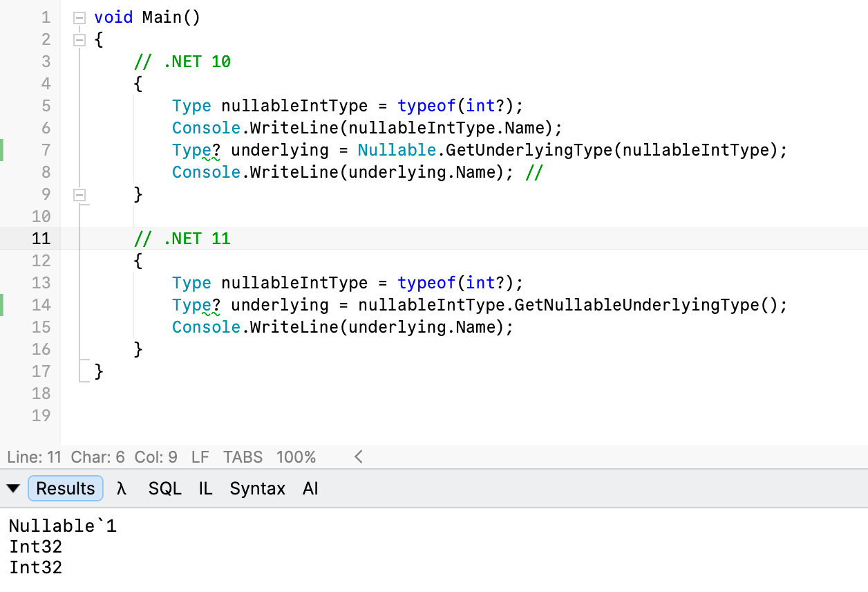Open the AI tab
Viewport: 868px width, 592px height.
310,488
